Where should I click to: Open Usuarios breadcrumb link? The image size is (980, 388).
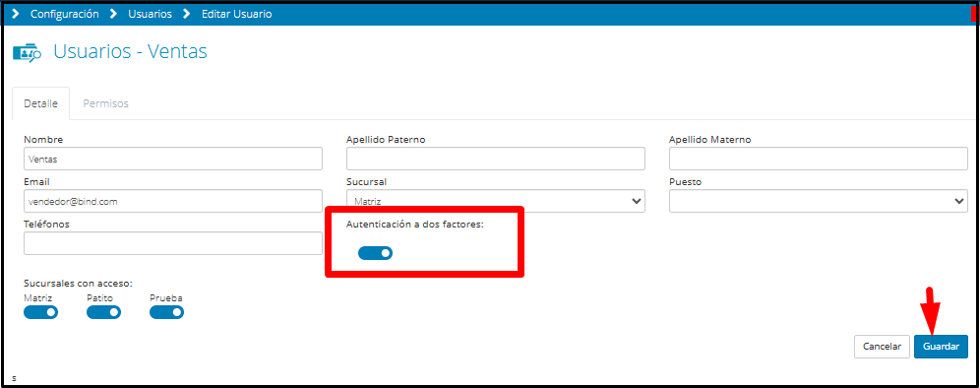(x=150, y=14)
